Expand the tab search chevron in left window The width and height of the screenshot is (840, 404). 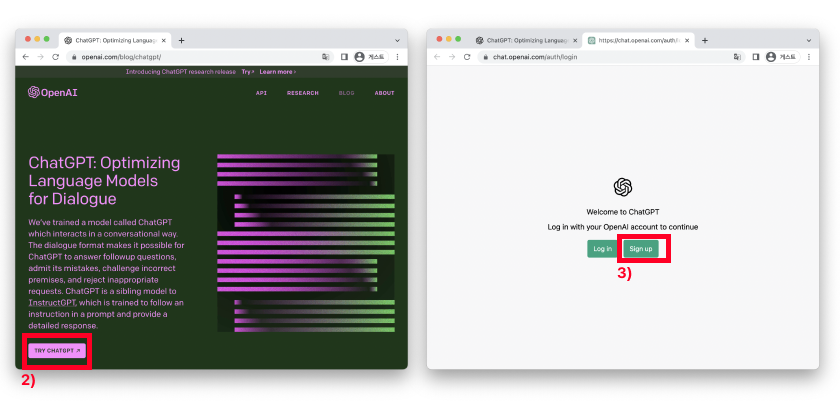[398, 40]
